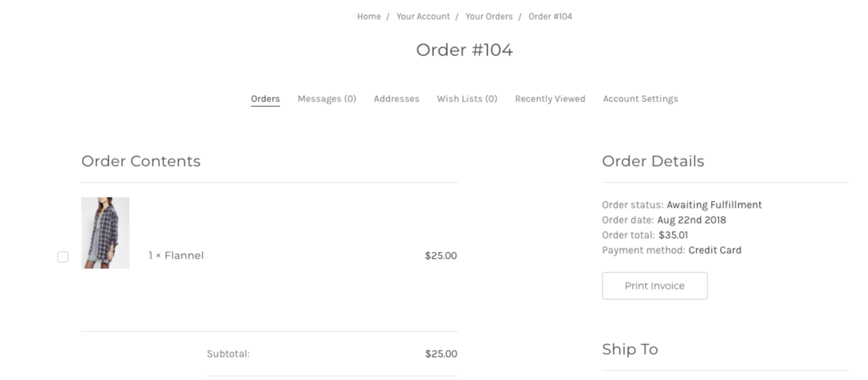
Task: Click the Order Details section heading
Action: [653, 161]
